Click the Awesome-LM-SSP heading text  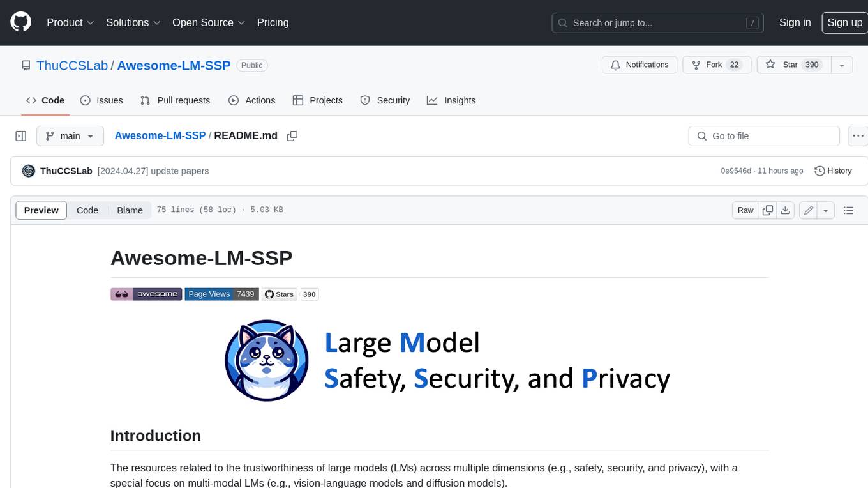pos(201,258)
